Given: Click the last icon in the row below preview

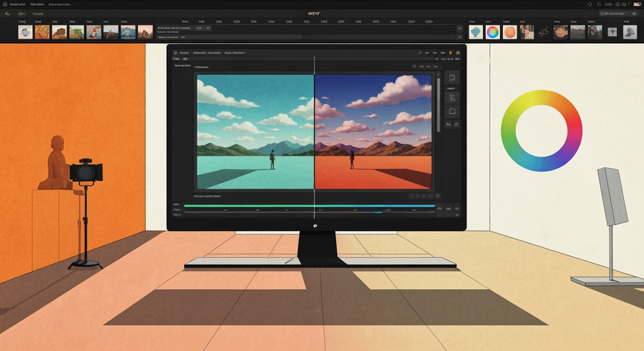Looking at the screenshot, I should 438,196.
